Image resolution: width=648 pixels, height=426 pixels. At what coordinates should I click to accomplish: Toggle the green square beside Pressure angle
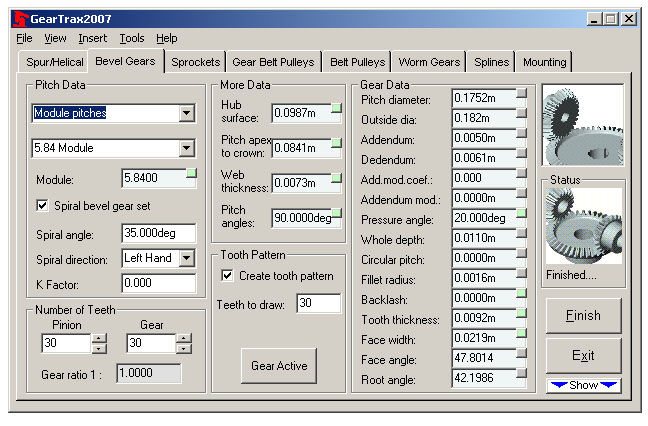522,213
